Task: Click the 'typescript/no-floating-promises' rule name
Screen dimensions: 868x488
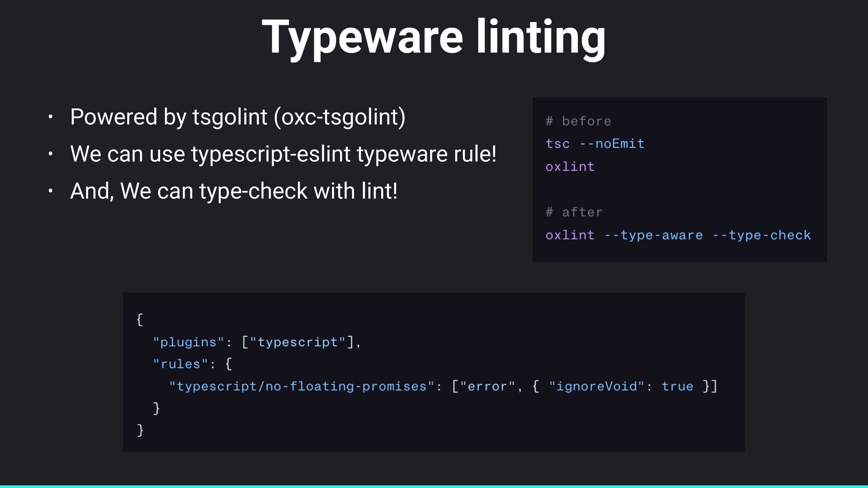Action: click(302, 386)
